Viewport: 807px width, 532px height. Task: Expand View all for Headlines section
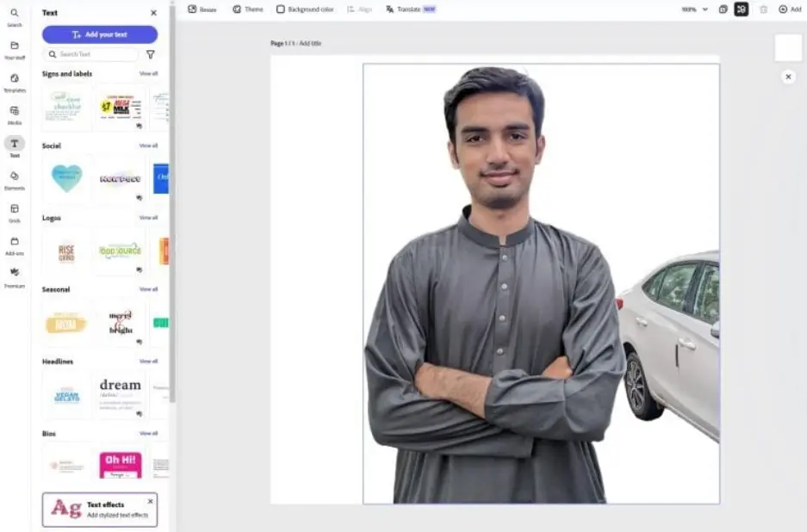(148, 362)
